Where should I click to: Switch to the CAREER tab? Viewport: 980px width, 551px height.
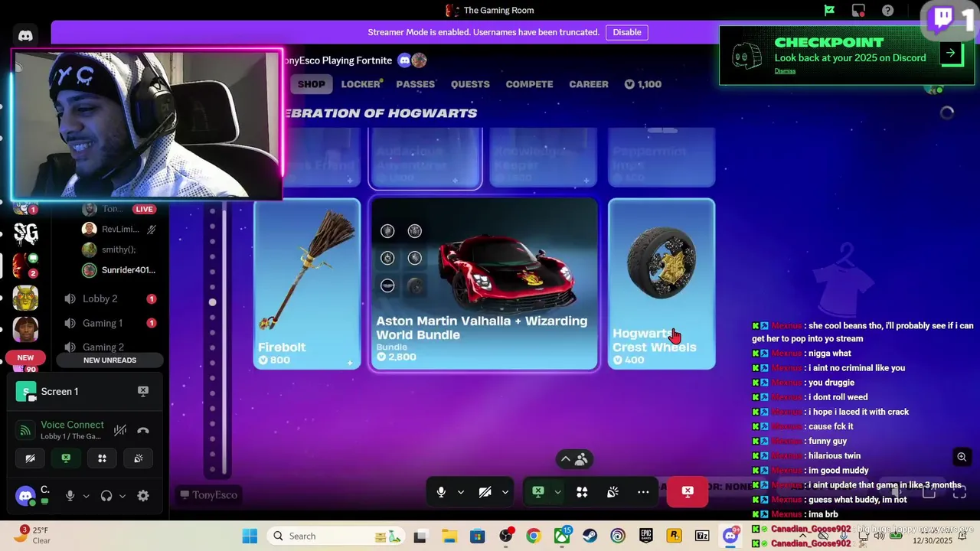point(589,84)
